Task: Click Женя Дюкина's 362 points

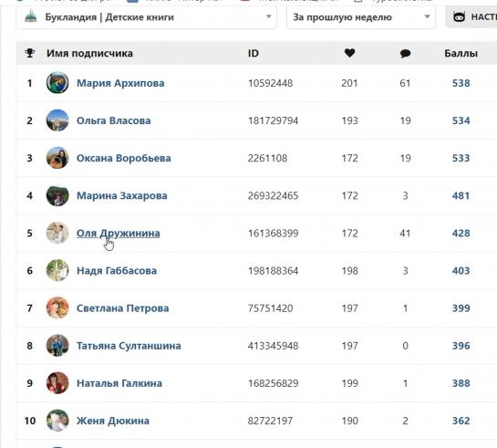Action: pos(461,421)
